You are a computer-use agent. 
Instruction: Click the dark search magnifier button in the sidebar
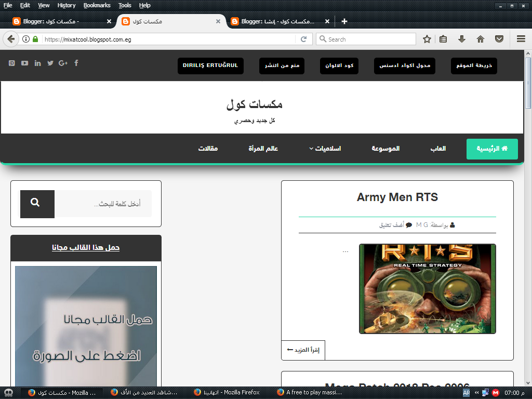tap(37, 204)
